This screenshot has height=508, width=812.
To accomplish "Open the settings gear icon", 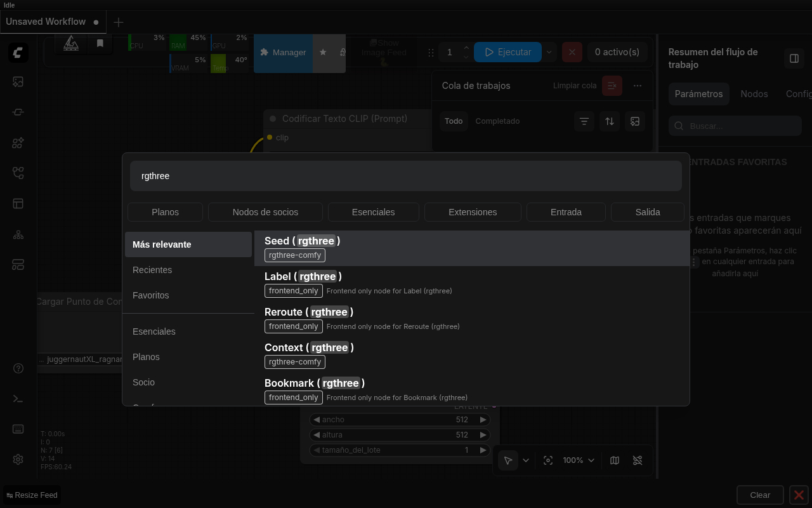I will pyautogui.click(x=18, y=459).
